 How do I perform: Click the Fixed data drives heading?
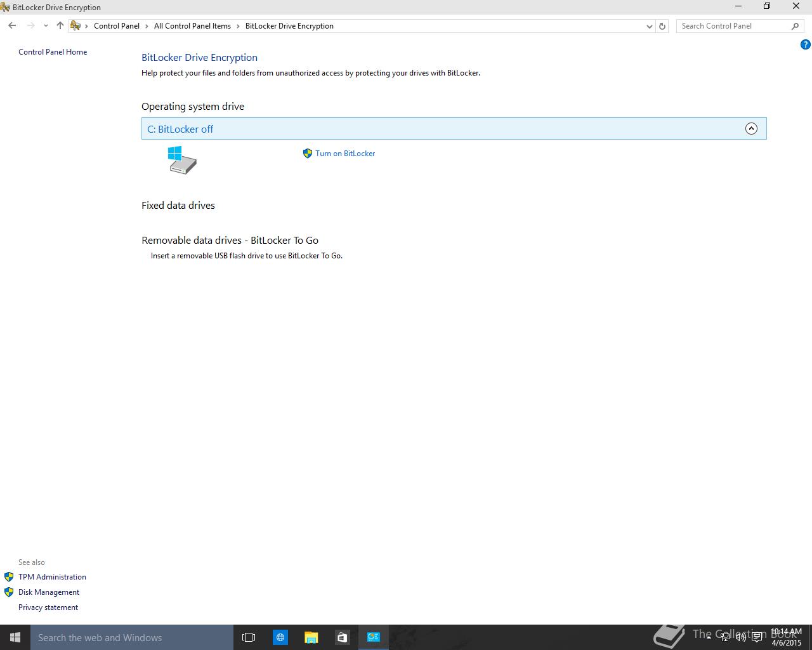[178, 206]
